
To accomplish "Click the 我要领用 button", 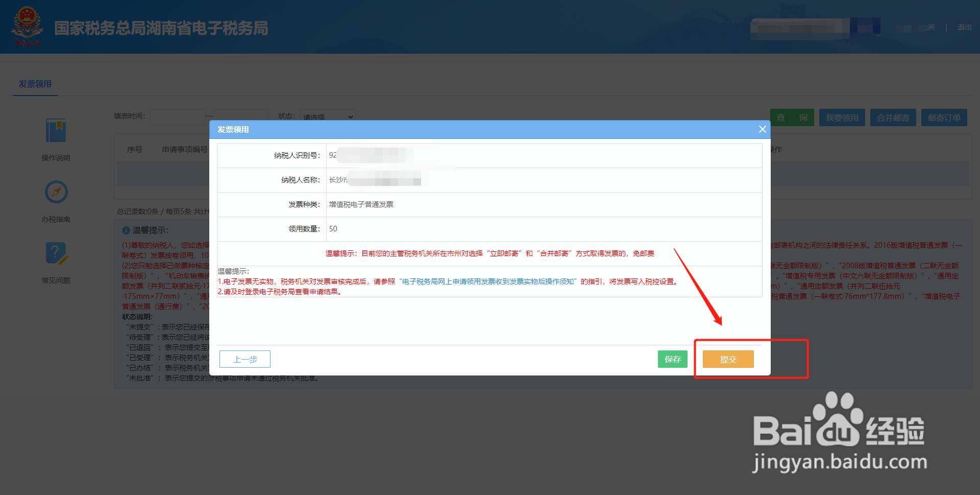I will click(842, 117).
